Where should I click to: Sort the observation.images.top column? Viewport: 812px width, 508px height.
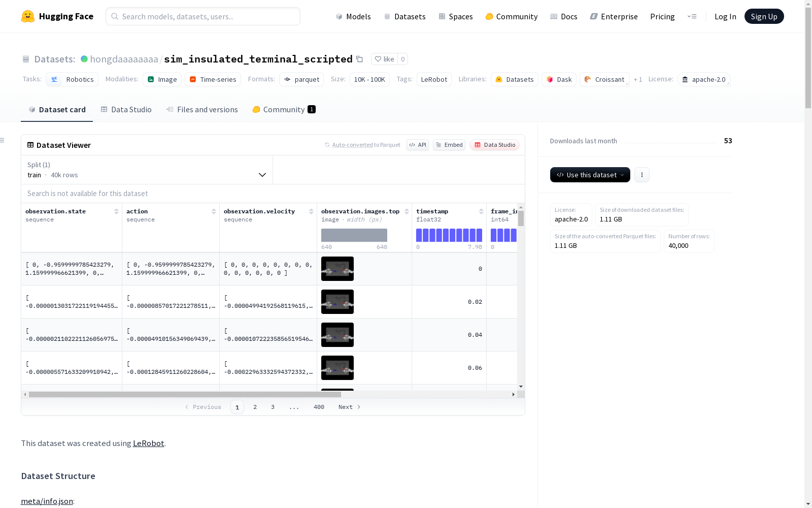coord(407,211)
